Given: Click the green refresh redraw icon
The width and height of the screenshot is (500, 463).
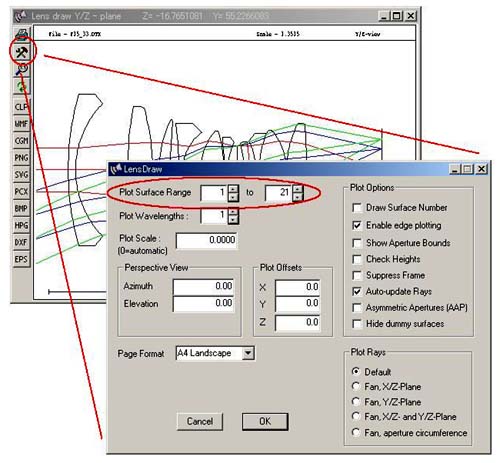Looking at the screenshot, I should 22,87.
